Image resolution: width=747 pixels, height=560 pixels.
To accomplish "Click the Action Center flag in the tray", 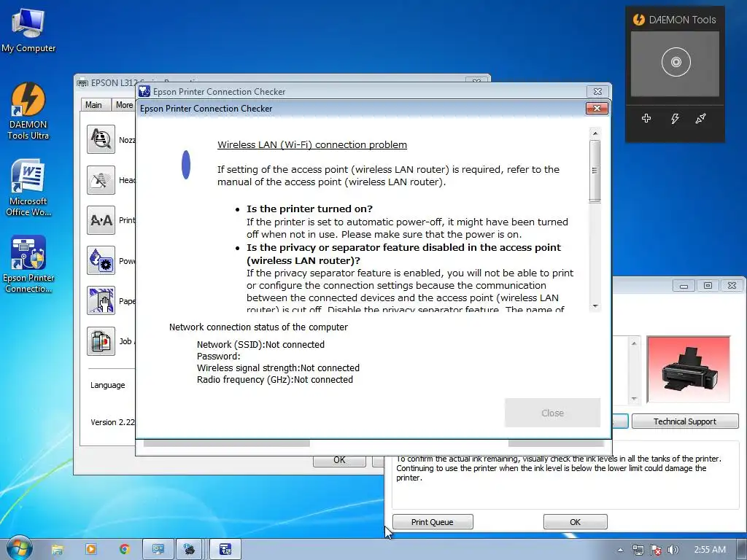I will pyautogui.click(x=656, y=550).
